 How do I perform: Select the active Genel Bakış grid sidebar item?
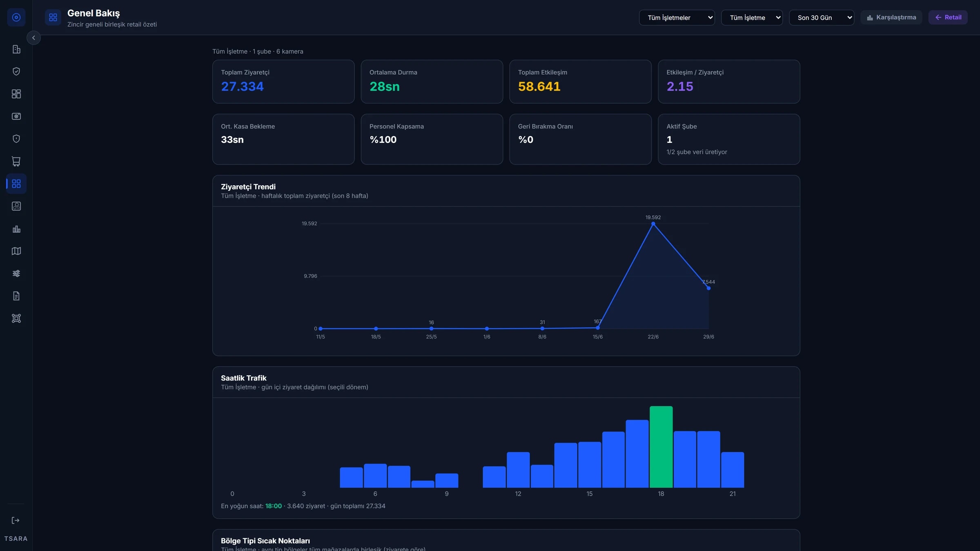click(16, 184)
